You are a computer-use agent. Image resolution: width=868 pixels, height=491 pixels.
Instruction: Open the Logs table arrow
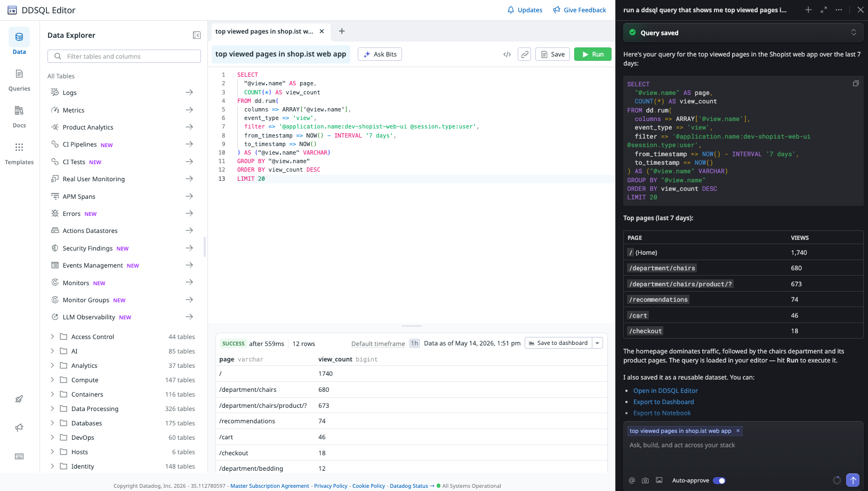[189, 92]
